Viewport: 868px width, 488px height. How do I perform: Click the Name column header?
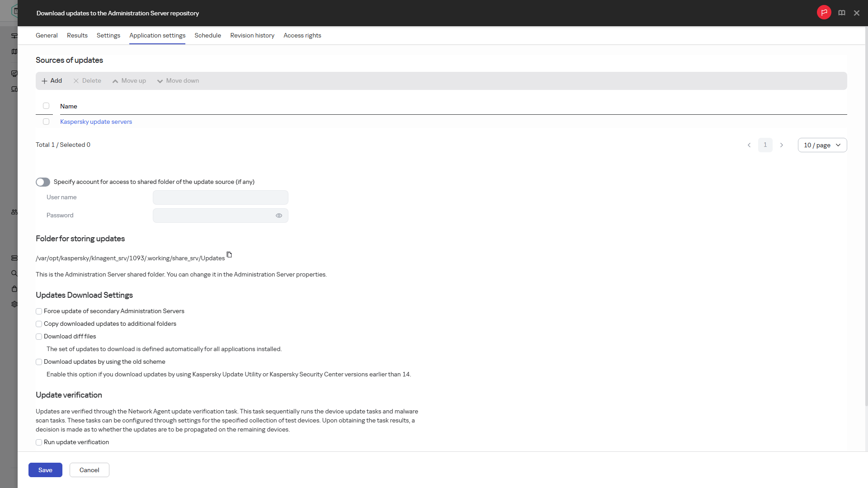coord(69,106)
